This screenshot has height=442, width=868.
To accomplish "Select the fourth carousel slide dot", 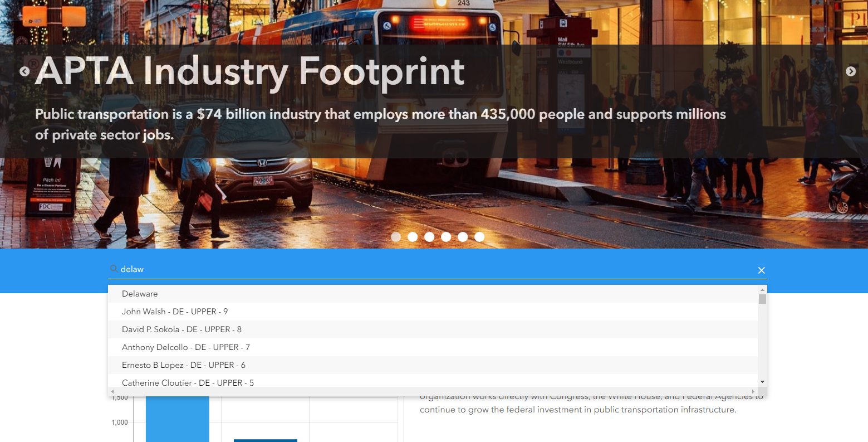I will (446, 237).
